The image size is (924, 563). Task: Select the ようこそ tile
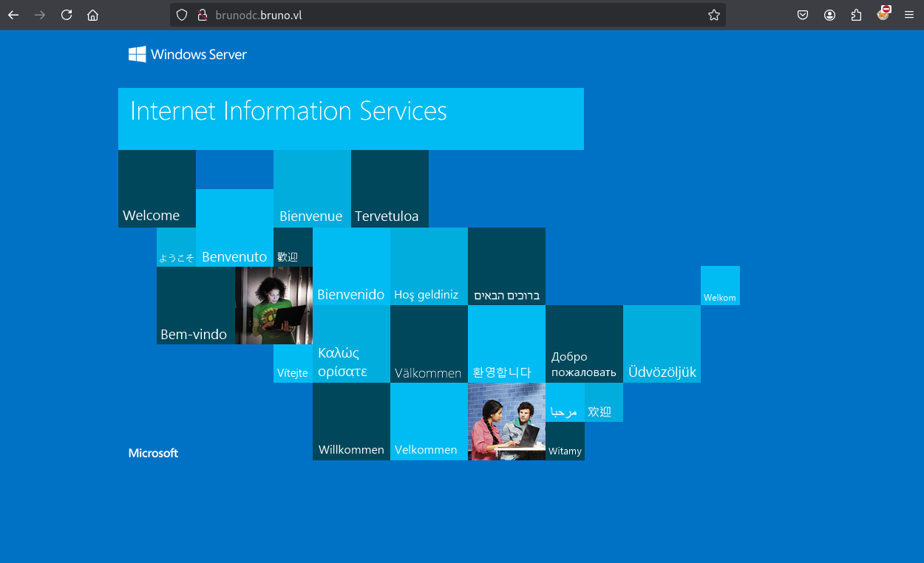tap(176, 247)
